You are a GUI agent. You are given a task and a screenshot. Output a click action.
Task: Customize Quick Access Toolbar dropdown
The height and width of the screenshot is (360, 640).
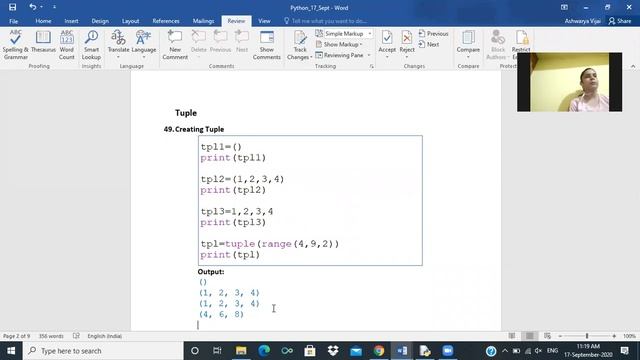point(54,7)
